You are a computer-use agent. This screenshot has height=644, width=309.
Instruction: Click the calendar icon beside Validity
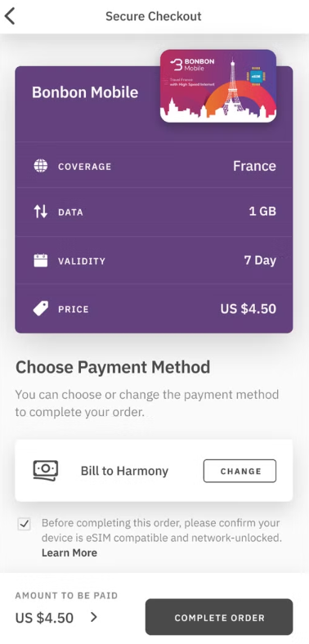point(41,261)
